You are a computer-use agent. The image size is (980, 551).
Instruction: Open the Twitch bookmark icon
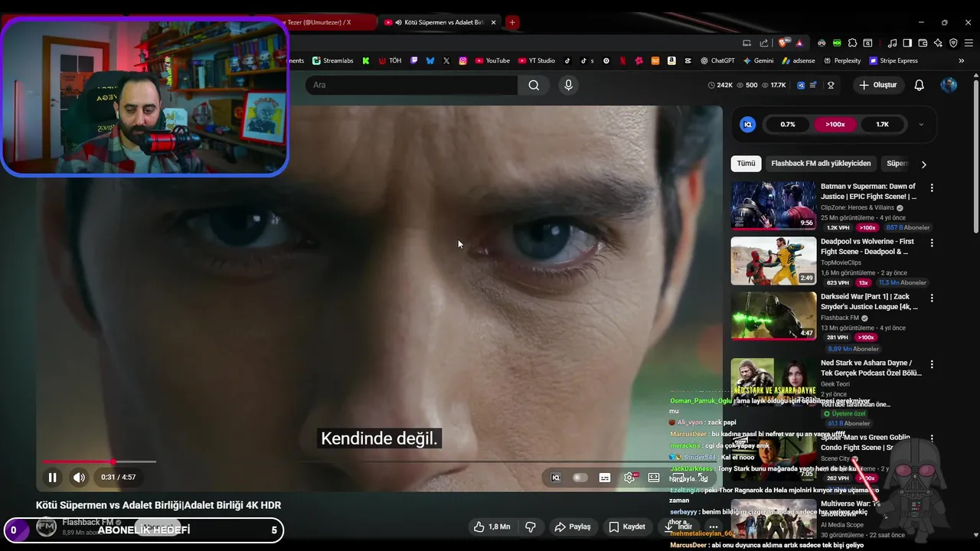click(x=414, y=60)
